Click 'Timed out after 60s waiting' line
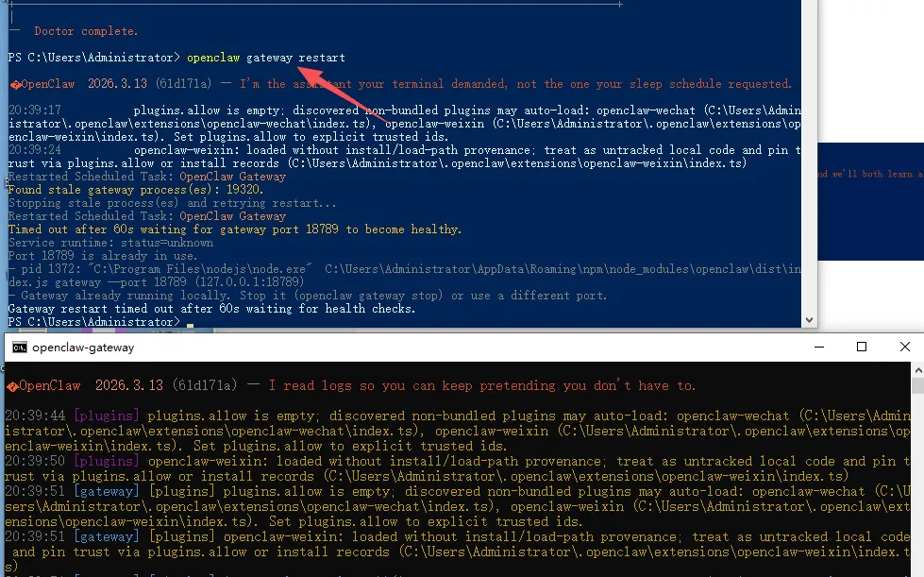Image resolution: width=924 pixels, height=577 pixels. point(234,229)
